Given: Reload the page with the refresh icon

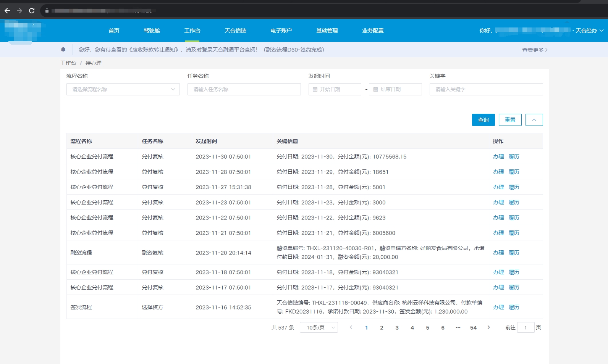Looking at the screenshot, I should pos(32,11).
